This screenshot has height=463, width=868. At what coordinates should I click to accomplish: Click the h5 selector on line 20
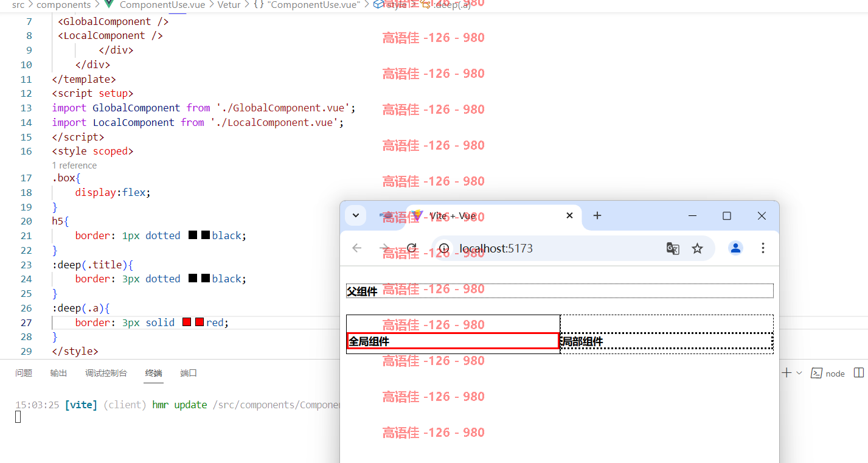[x=58, y=221]
